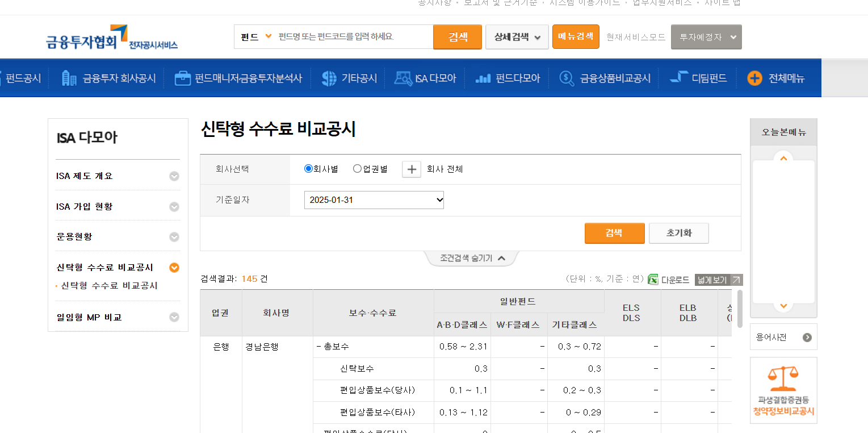Click the W·F클래스 column header
The width and height of the screenshot is (868, 433).
click(518, 325)
